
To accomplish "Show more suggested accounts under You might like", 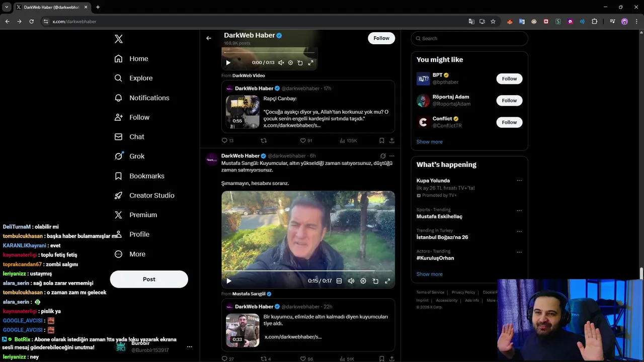I will pyautogui.click(x=430, y=142).
